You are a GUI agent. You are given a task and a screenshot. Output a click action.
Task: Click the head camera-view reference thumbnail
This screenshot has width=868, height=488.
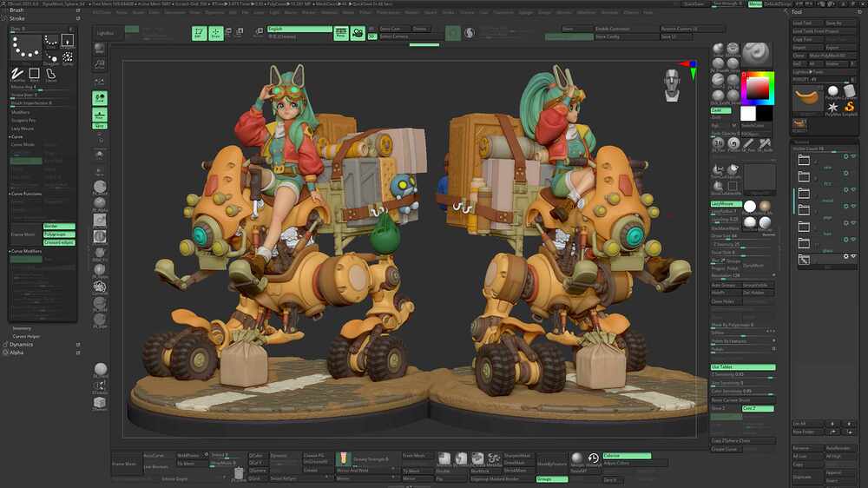tap(672, 86)
